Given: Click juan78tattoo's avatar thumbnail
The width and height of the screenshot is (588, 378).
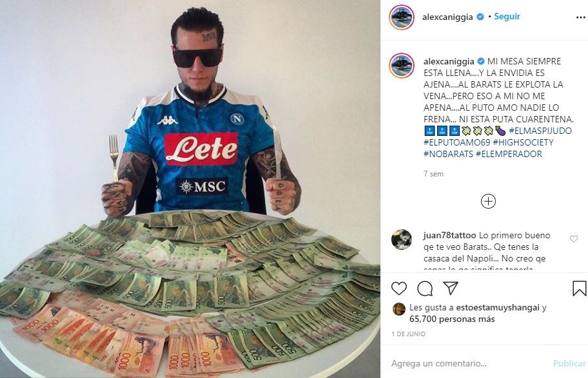Looking at the screenshot, I should tap(401, 240).
